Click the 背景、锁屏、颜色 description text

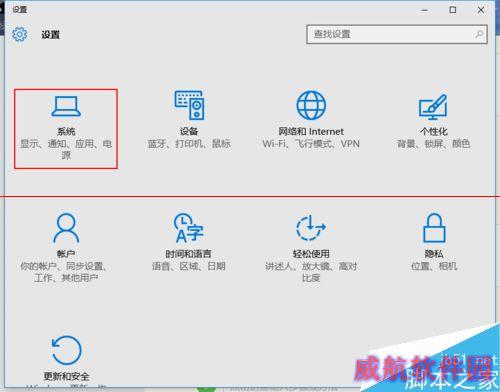(x=433, y=144)
